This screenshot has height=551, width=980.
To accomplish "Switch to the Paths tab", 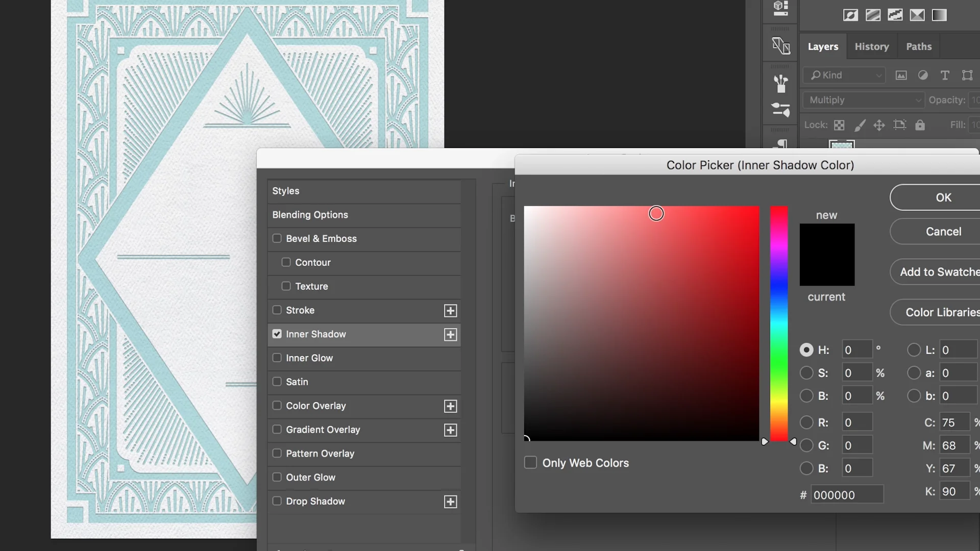I will 918,46.
